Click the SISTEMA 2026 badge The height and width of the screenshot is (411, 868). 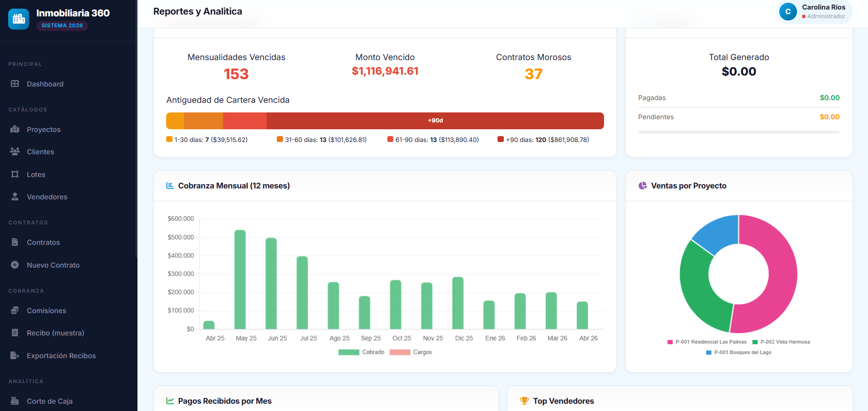click(x=62, y=25)
